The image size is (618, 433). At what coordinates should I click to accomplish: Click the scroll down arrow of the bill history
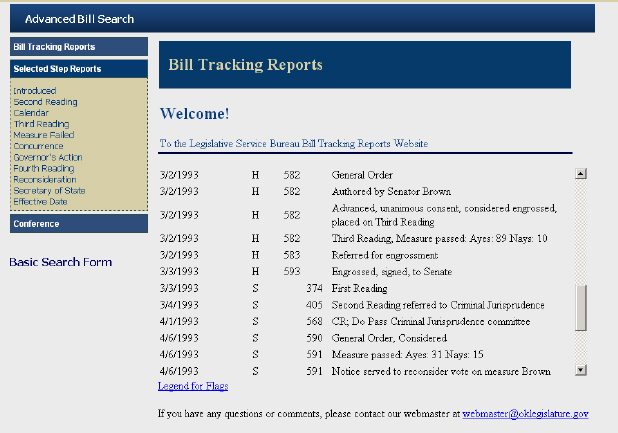coord(581,370)
